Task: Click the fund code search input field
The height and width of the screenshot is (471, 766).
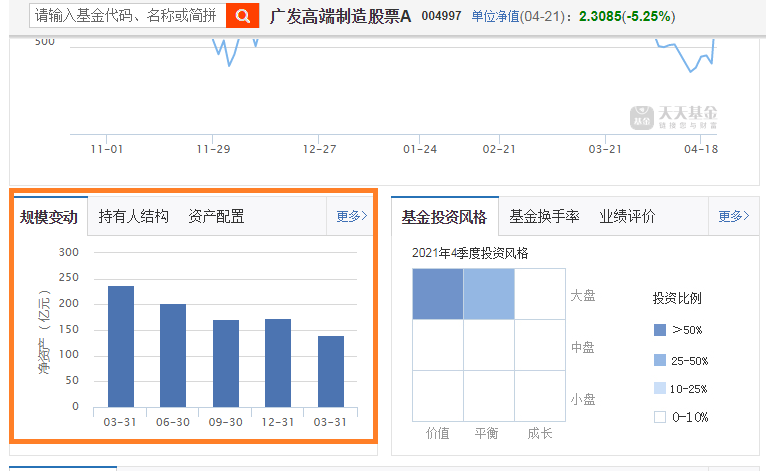Action: [x=125, y=16]
